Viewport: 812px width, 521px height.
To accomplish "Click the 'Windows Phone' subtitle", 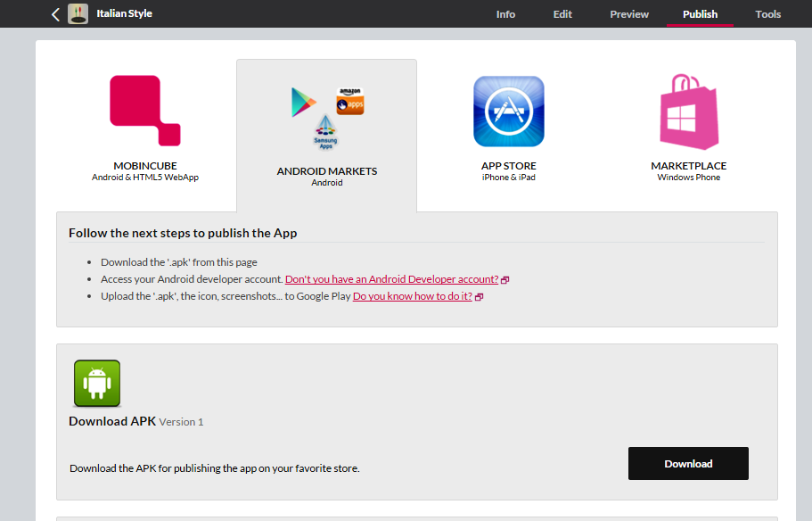I will pos(689,178).
